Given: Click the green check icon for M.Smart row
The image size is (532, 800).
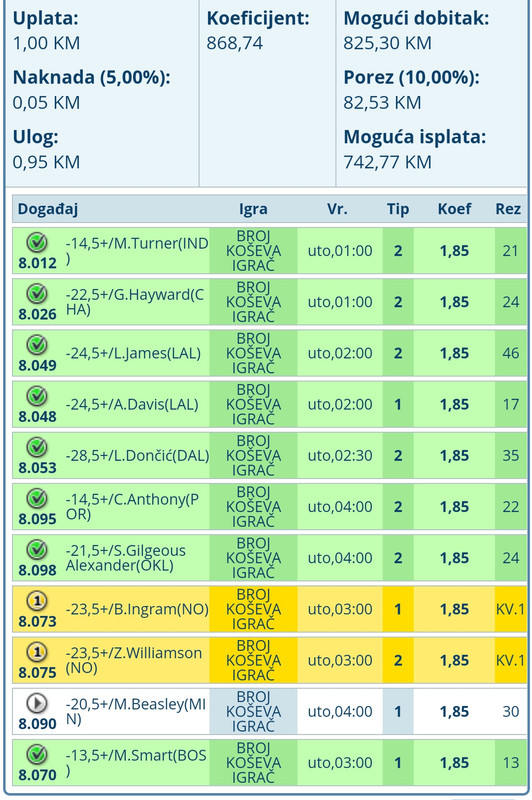Looking at the screenshot, I should click(37, 754).
